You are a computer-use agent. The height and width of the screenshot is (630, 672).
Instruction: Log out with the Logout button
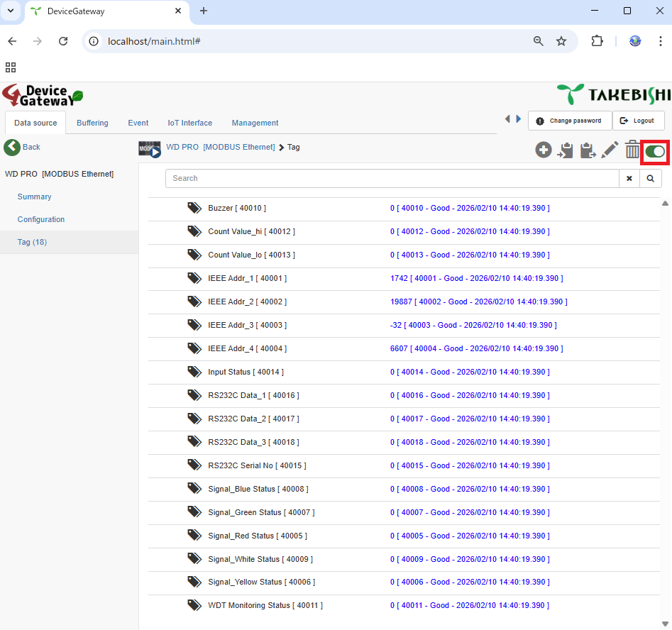click(638, 120)
